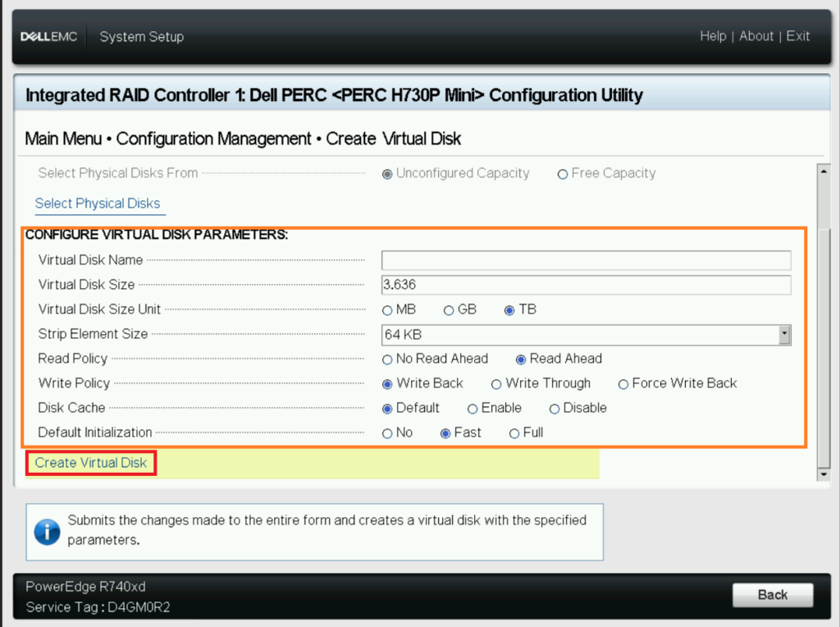Select Unconfigured Capacity radio button
840x627 pixels.
click(387, 174)
